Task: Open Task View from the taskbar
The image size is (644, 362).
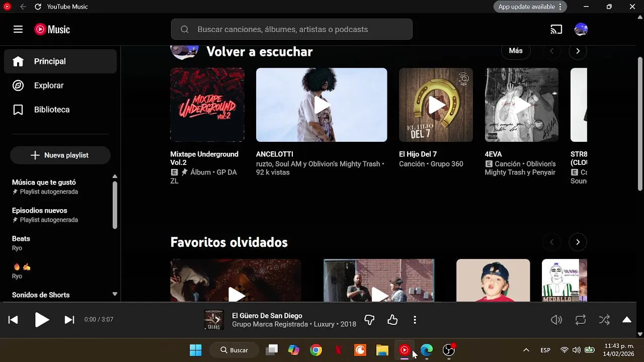Action: point(272,350)
